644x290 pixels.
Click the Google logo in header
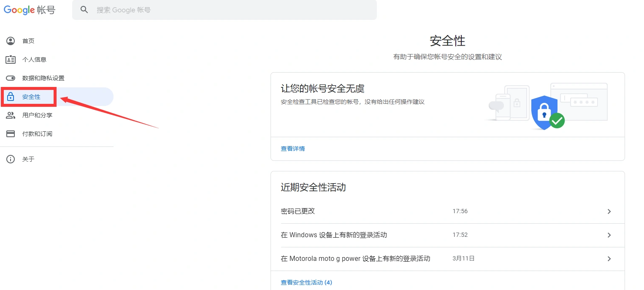pos(19,10)
